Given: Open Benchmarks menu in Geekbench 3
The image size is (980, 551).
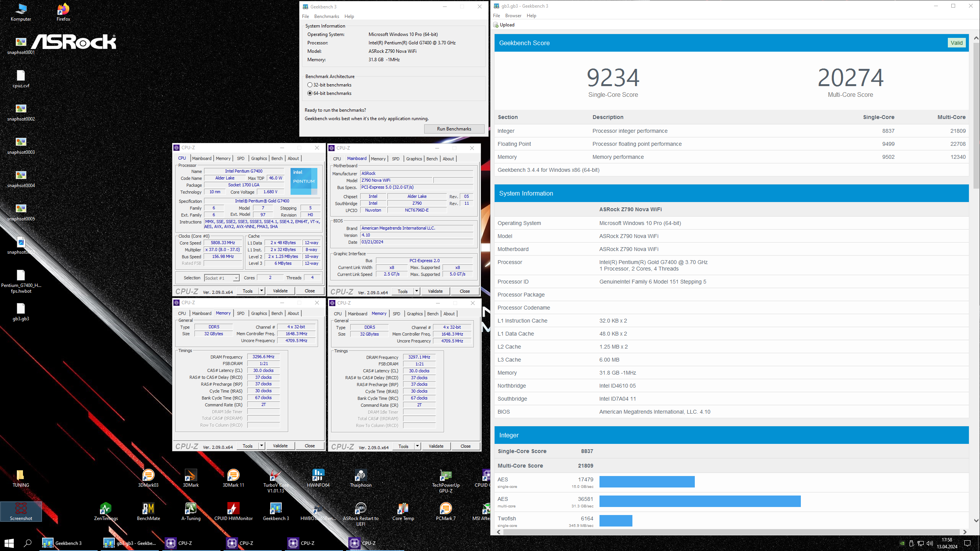Looking at the screenshot, I should pyautogui.click(x=327, y=16).
